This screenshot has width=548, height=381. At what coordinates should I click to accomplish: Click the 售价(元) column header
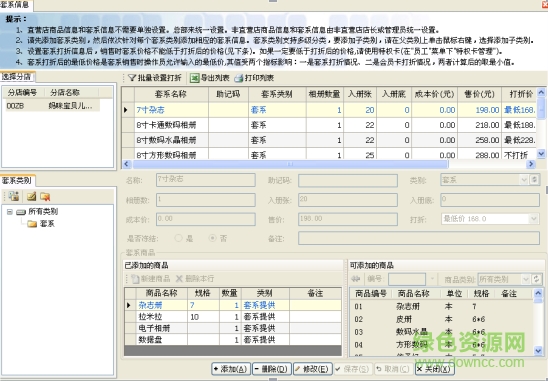click(x=480, y=94)
